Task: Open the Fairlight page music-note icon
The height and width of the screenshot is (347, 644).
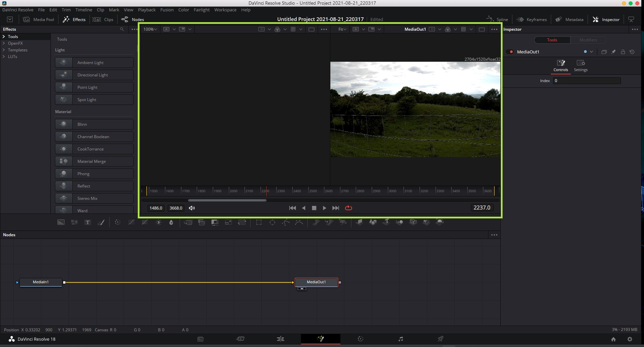Action: tap(400, 339)
